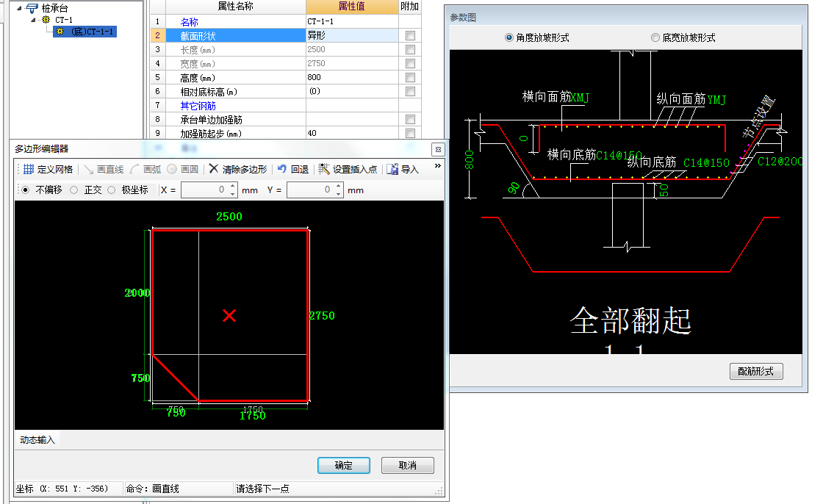The image size is (823, 504).
Task: Select the Draw Circle (画圆) tool
Action: coord(183,169)
